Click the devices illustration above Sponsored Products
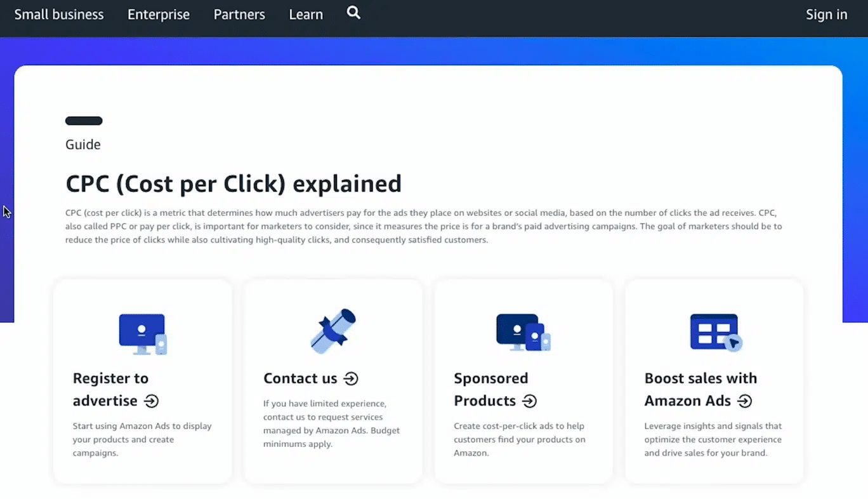 click(523, 333)
